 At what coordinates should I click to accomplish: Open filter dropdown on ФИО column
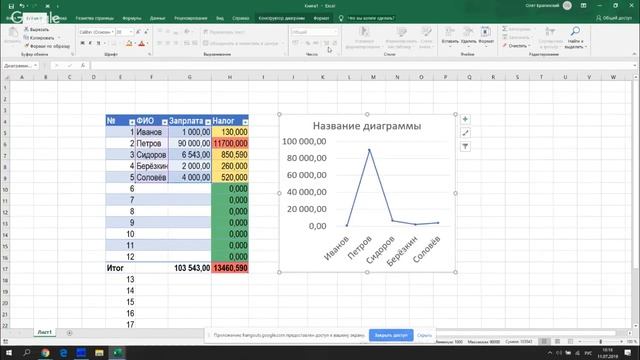164,122
